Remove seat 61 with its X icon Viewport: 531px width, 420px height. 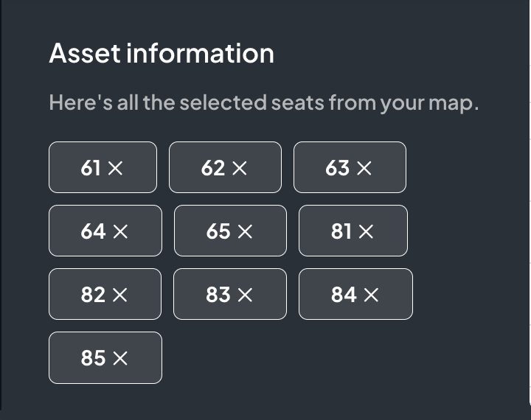click(115, 169)
